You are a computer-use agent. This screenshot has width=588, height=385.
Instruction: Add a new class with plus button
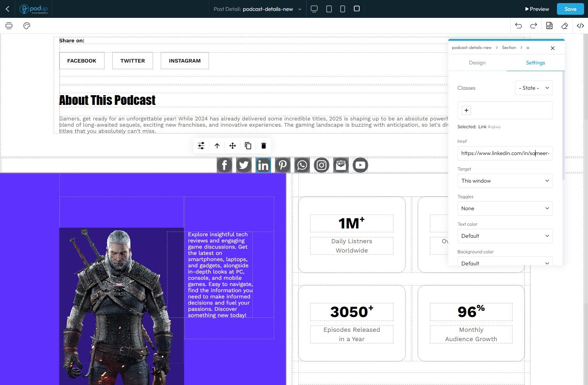(x=466, y=110)
